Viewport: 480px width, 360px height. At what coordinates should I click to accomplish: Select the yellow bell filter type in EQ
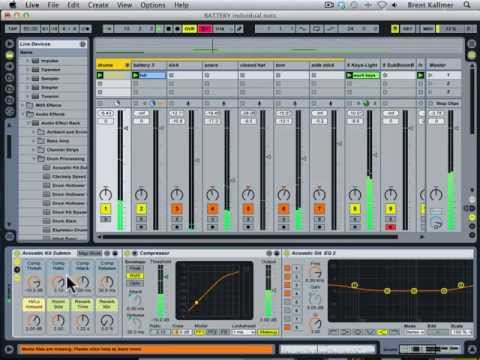point(382,332)
